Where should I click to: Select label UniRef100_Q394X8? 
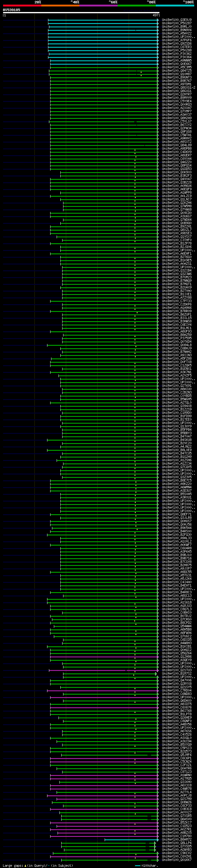coord(176,406)
